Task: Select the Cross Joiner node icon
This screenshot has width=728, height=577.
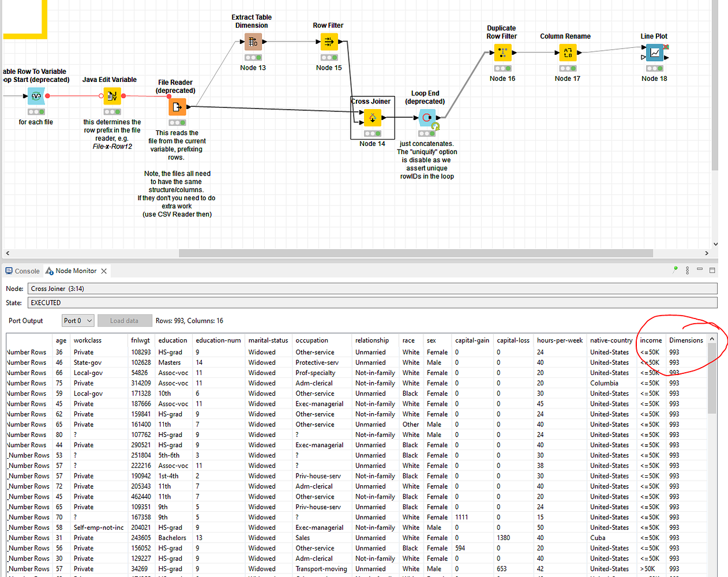Action: pyautogui.click(x=372, y=118)
